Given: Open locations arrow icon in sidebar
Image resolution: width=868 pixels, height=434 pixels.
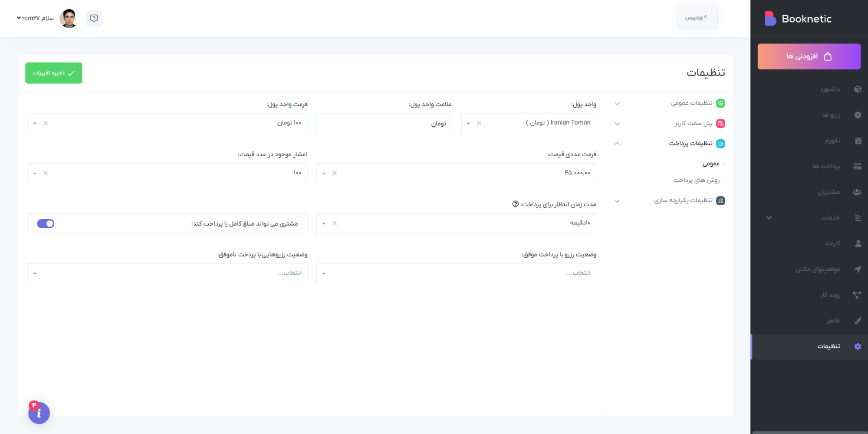Looking at the screenshot, I should (x=858, y=269).
